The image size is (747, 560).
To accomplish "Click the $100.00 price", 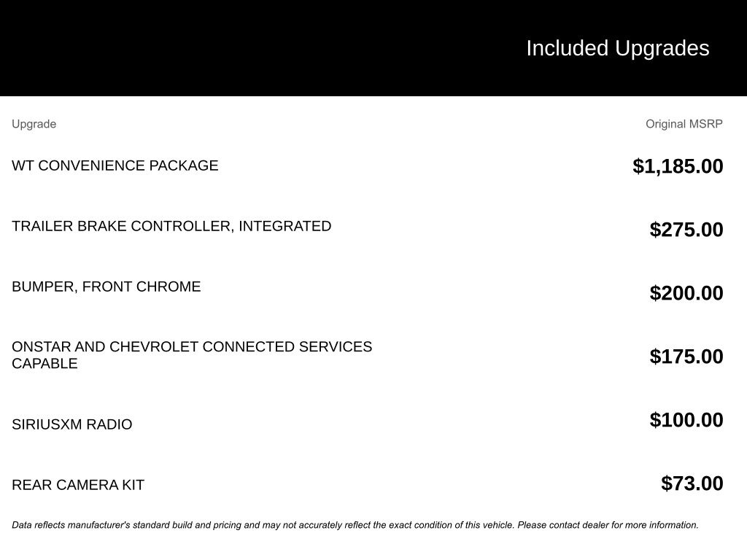I will coord(686,420).
